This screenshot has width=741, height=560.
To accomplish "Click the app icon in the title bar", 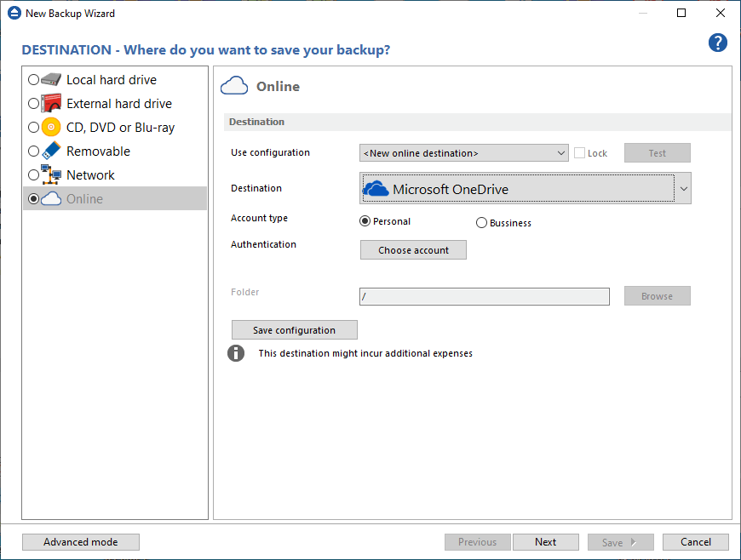I will click(14, 13).
